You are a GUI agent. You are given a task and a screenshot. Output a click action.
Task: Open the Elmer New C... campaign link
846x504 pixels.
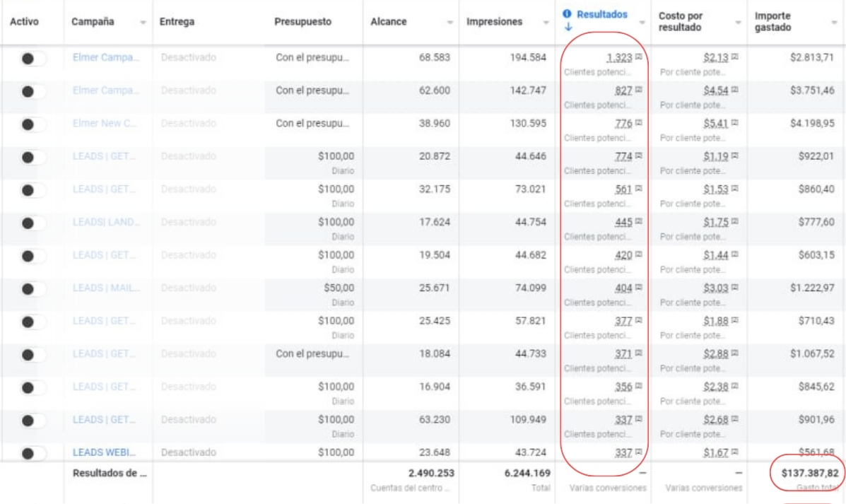(106, 124)
